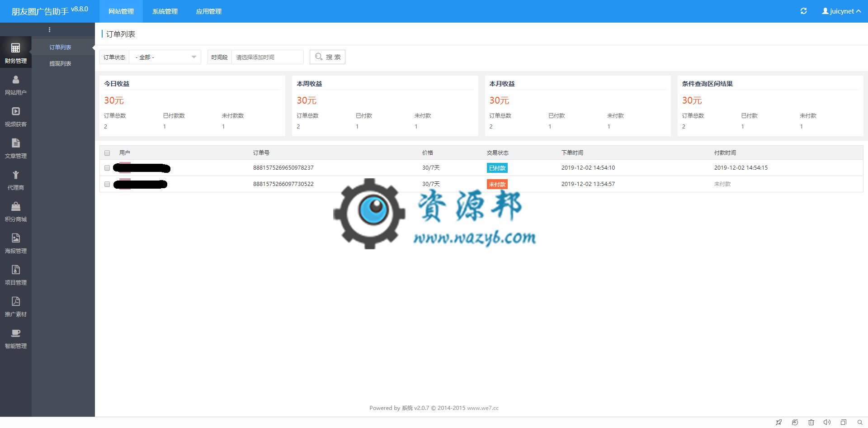Image resolution: width=868 pixels, height=428 pixels.
Task: Click the 时间段 date range input
Action: click(x=267, y=57)
